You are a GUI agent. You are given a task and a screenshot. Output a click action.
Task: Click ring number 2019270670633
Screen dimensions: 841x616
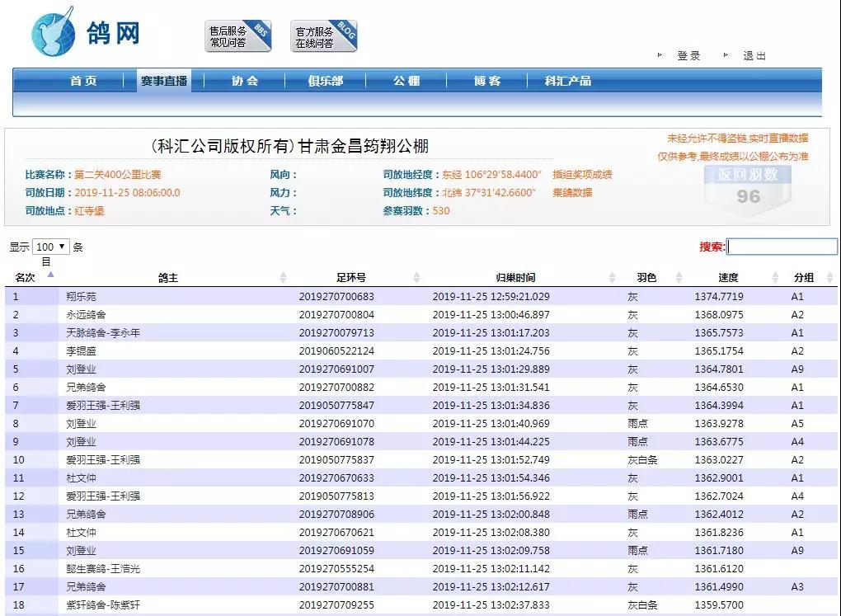click(x=337, y=478)
